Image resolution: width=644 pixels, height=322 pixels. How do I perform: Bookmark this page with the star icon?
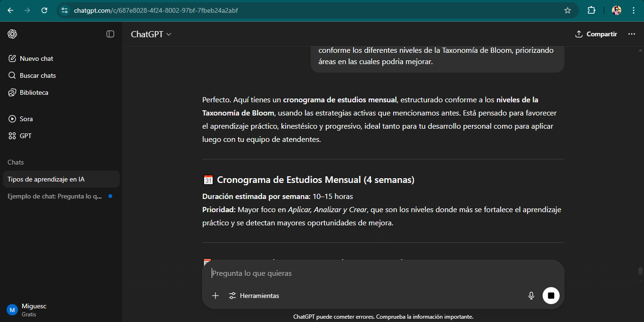click(x=568, y=10)
